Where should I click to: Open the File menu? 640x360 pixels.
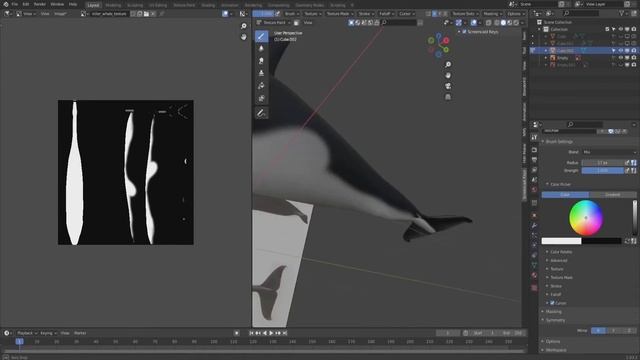coord(15,4)
